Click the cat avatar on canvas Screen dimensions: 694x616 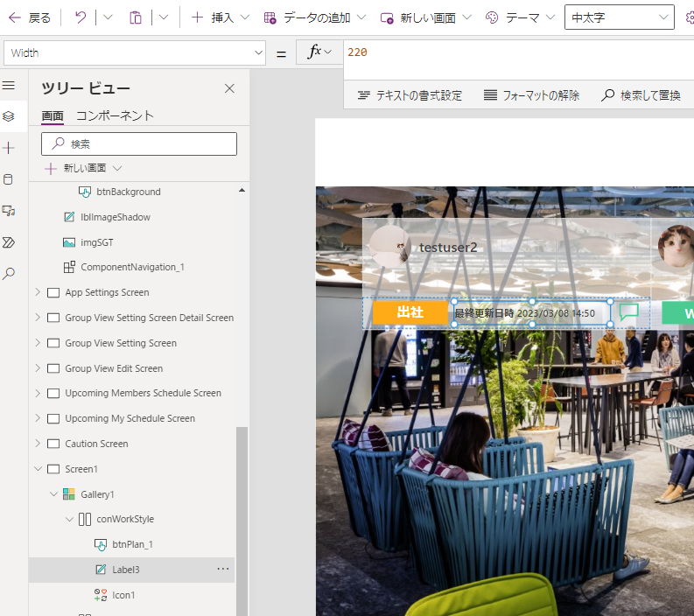676,246
